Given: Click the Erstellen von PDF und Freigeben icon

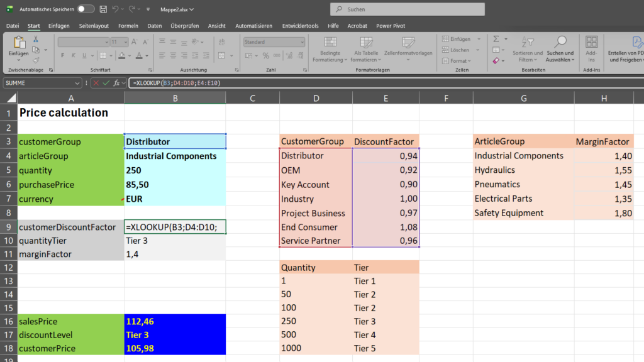Looking at the screenshot, I should pos(636,42).
